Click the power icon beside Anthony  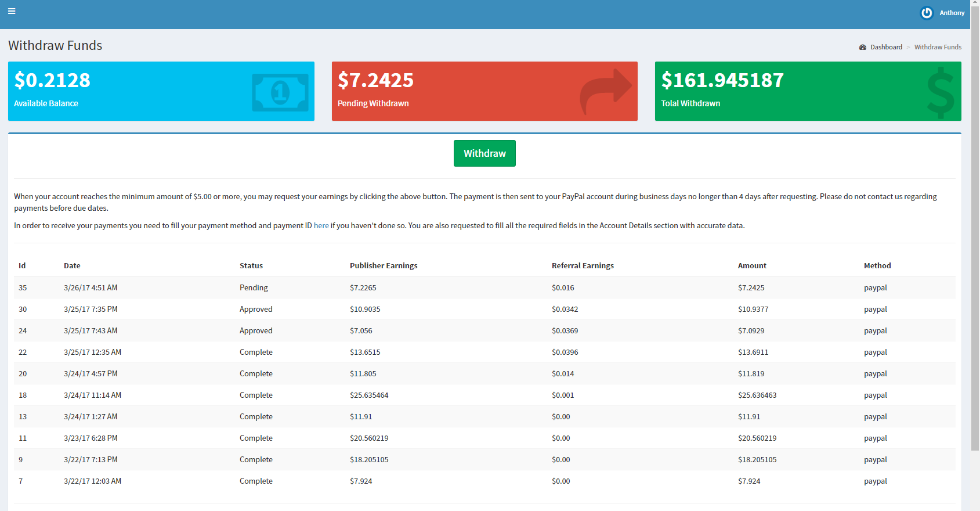[927, 13]
